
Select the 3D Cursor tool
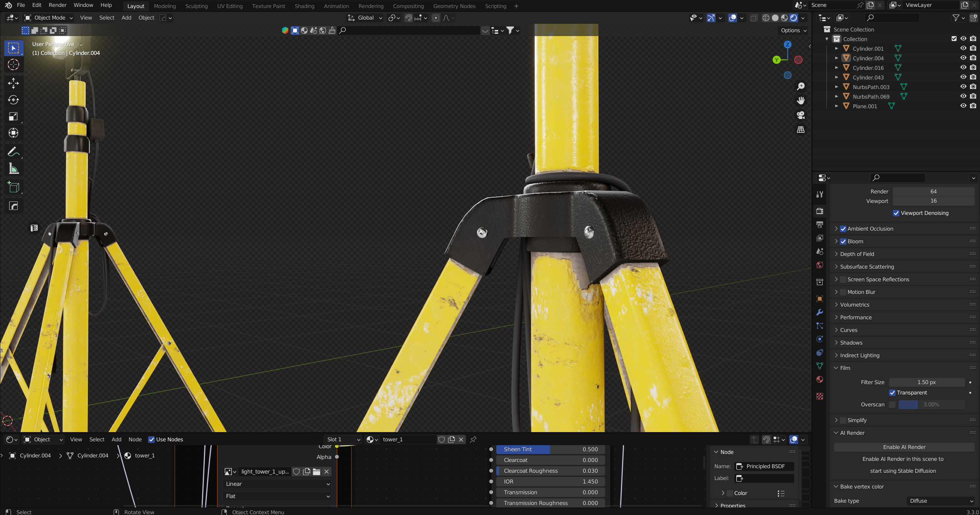pyautogui.click(x=13, y=64)
